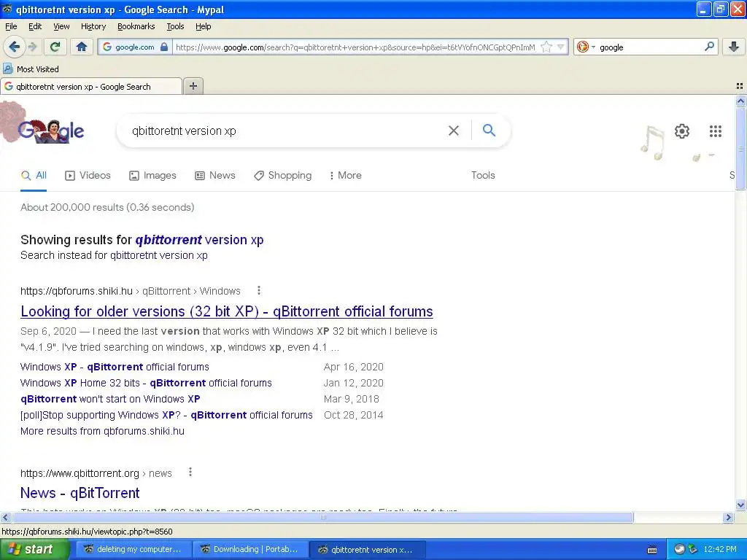
Task: Switch to the Shopping results tab
Action: pos(283,175)
